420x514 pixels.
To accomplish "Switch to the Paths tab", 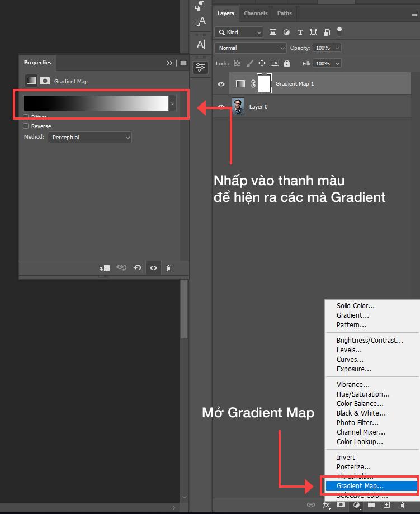I will click(x=284, y=13).
